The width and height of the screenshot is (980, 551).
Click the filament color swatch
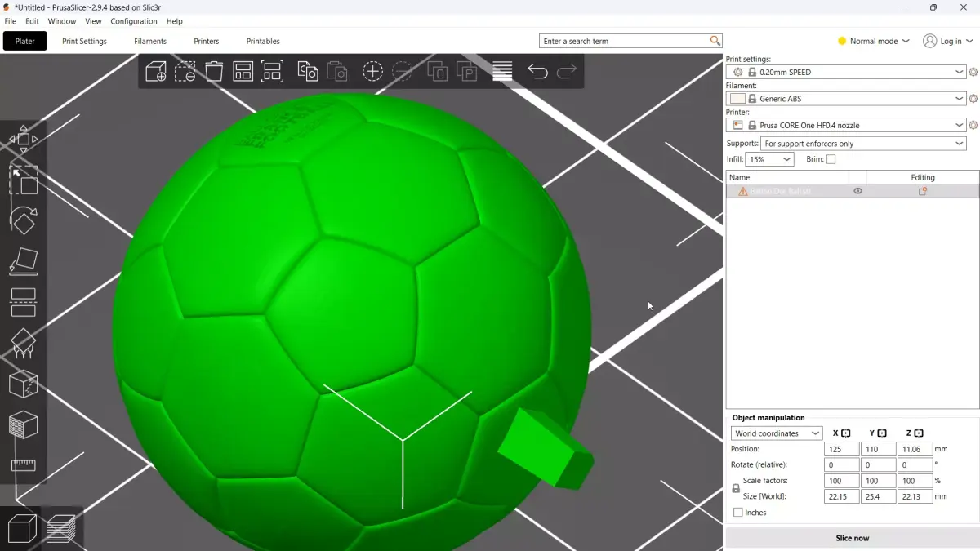tap(737, 99)
